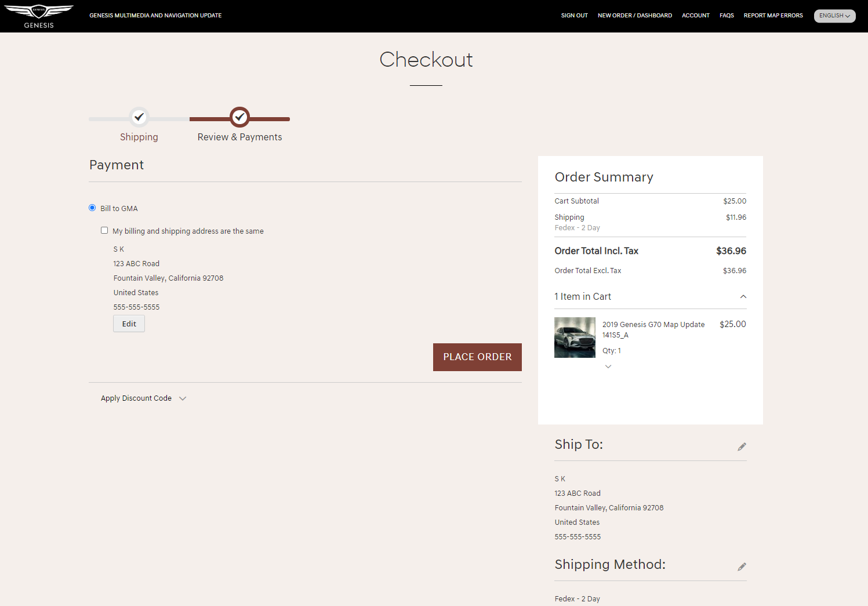The image size is (868, 606).
Task: Click the 123 ABC Road billing address line
Action: tap(136, 264)
